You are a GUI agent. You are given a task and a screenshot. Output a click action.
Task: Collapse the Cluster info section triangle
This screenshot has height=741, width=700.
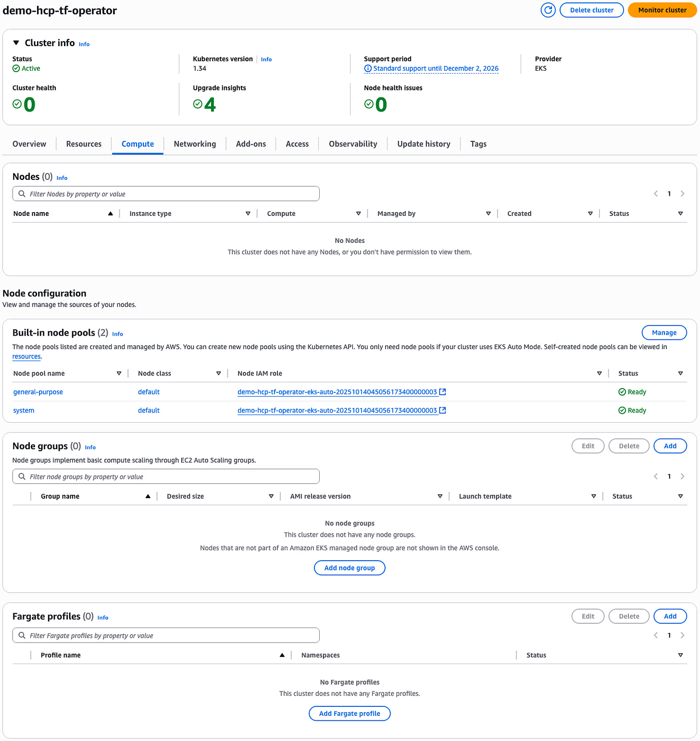click(16, 43)
